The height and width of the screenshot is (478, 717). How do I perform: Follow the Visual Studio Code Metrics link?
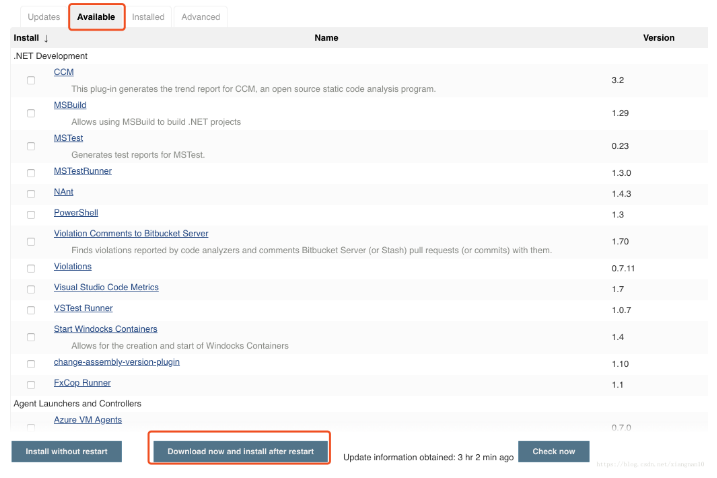[x=106, y=287]
